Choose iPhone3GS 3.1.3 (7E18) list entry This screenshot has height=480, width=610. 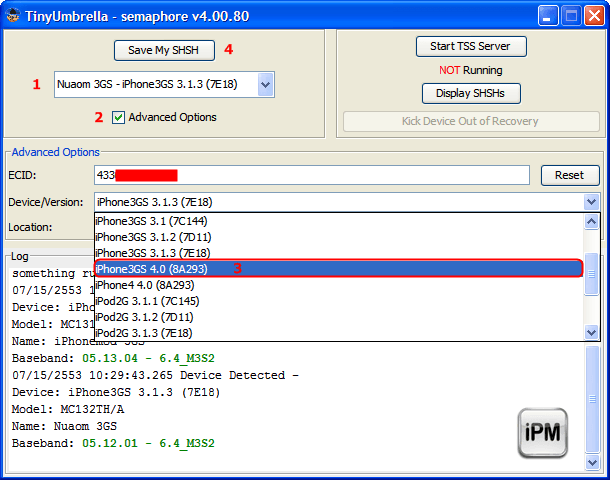click(x=338, y=253)
